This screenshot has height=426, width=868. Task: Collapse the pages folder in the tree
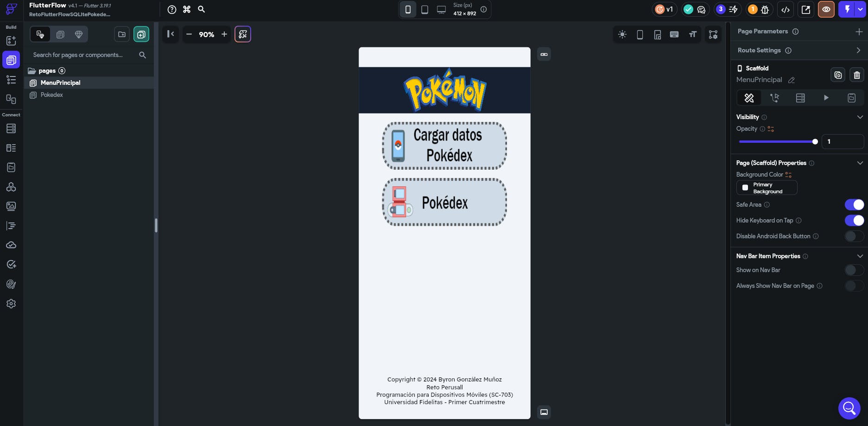tap(32, 71)
